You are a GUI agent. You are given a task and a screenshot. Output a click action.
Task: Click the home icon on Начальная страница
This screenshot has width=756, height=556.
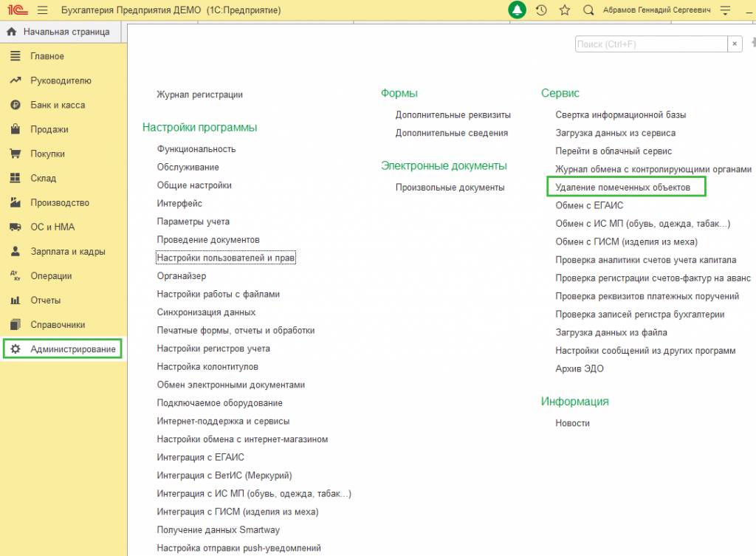coord(12,32)
